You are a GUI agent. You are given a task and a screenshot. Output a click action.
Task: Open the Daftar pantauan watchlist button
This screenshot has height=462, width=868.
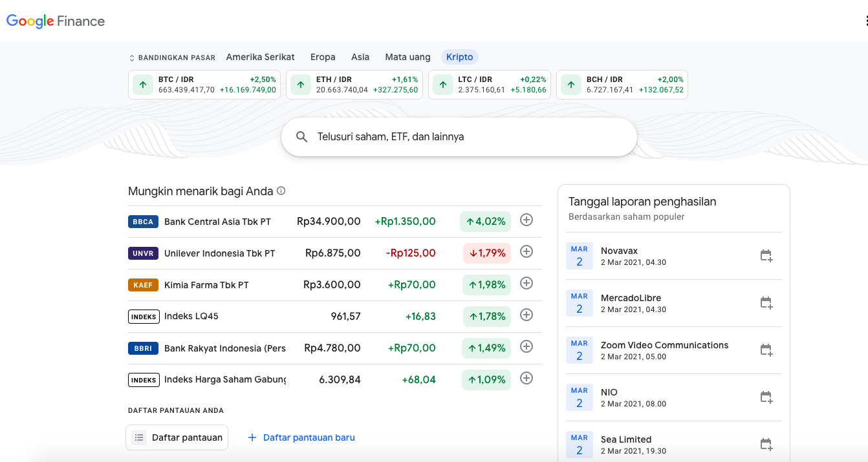click(177, 437)
